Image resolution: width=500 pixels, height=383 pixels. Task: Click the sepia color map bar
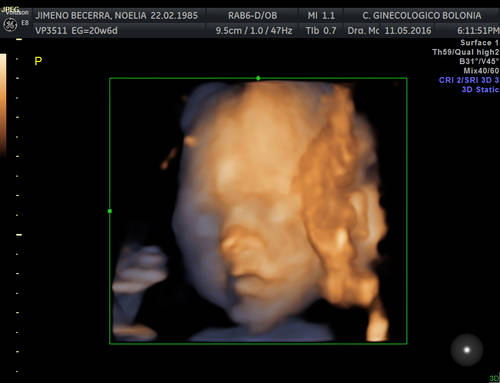3,104
